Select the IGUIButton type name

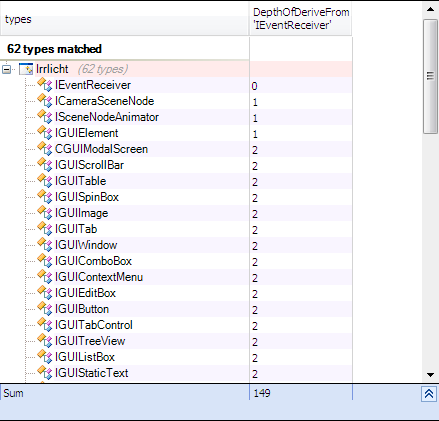(82, 309)
